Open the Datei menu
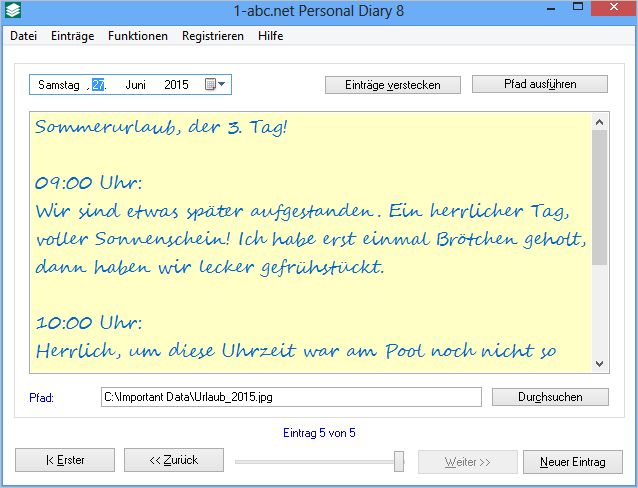638x488 pixels. 23,36
